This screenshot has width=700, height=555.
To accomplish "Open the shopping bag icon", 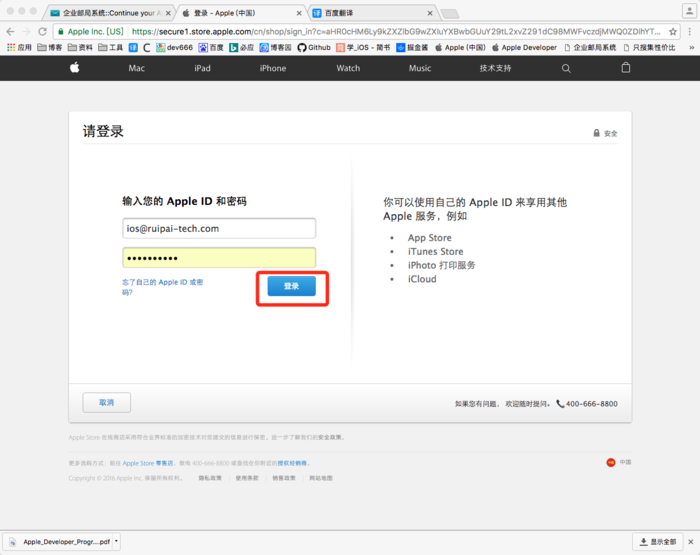I will 626,68.
